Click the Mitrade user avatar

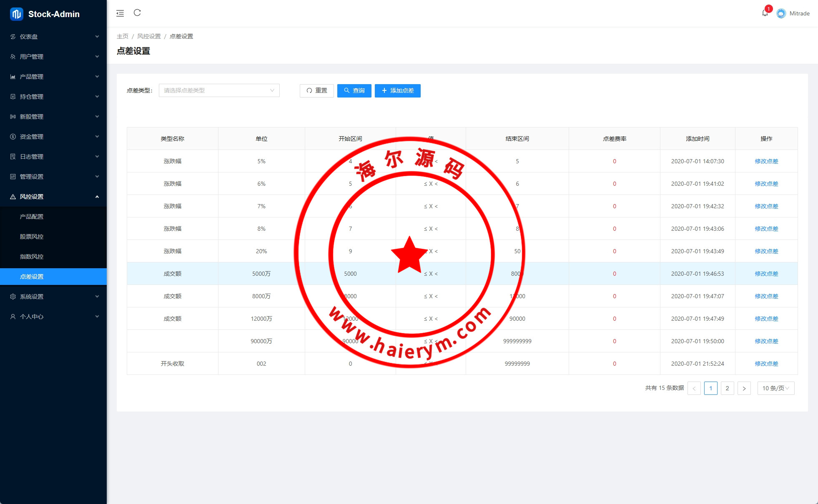click(781, 13)
